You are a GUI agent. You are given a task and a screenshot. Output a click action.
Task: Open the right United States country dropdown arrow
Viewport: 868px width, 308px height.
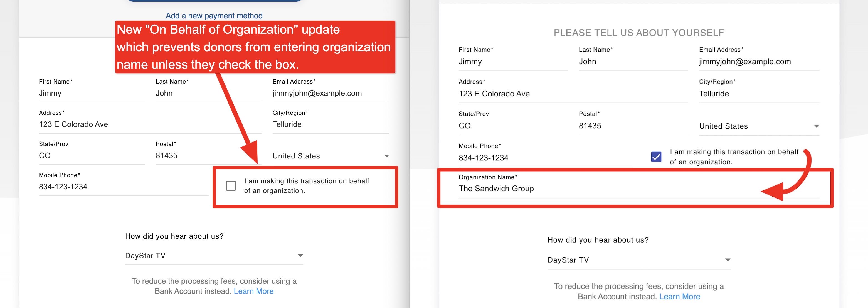tap(817, 126)
